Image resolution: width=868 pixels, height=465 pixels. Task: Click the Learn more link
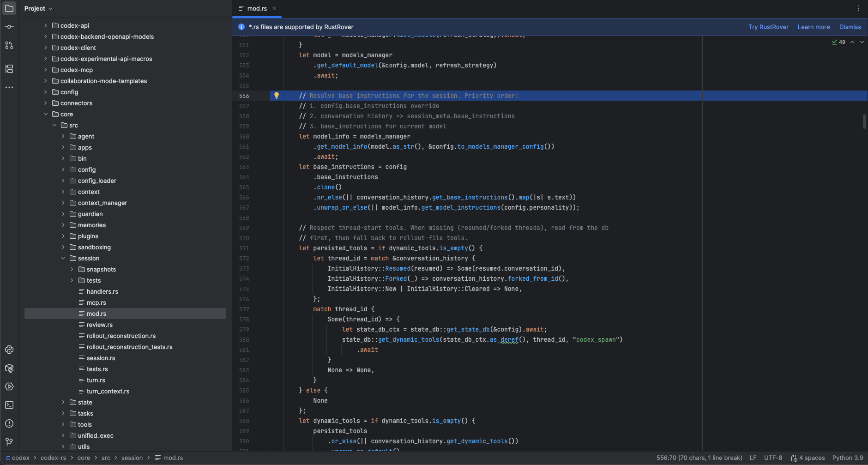click(x=814, y=27)
